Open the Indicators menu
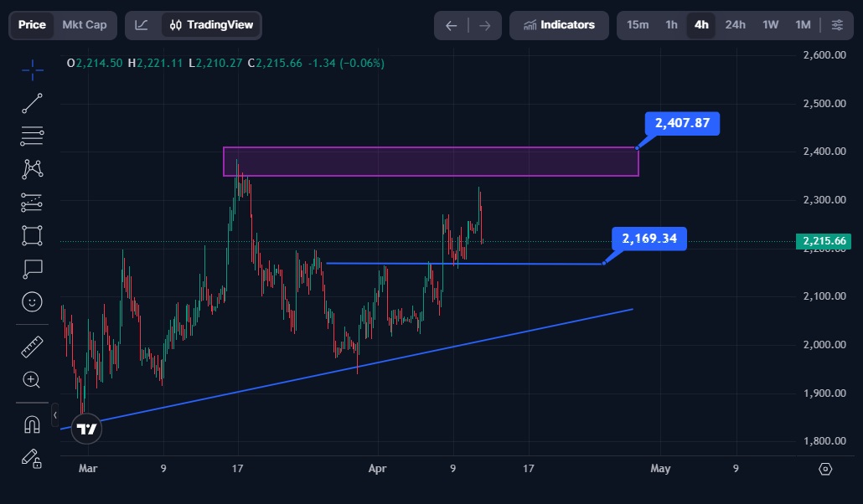 (559, 25)
